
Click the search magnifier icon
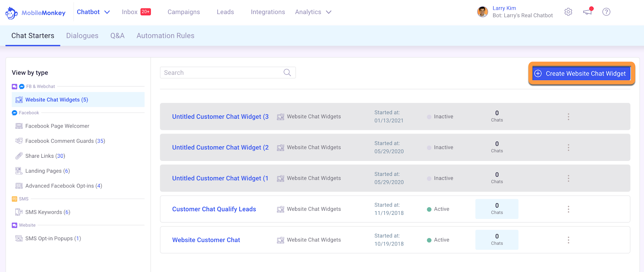click(x=287, y=72)
